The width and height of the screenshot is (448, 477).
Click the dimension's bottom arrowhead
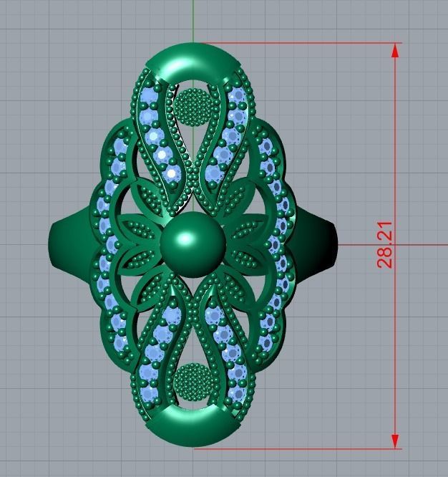tap(395, 440)
